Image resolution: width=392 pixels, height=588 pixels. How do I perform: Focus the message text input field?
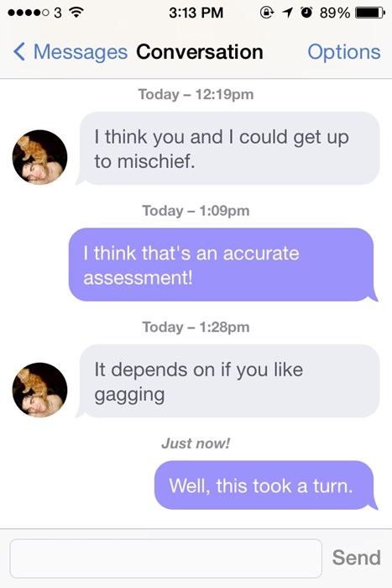[x=165, y=559]
